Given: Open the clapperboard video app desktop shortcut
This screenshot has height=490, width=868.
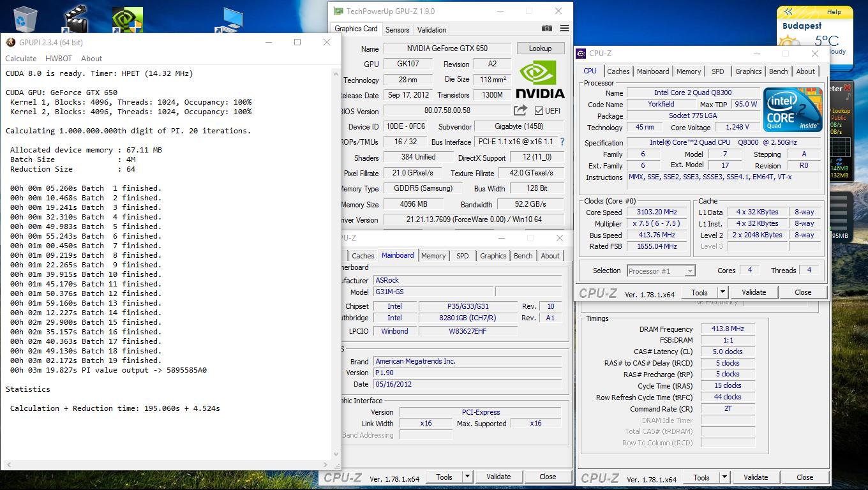Looking at the screenshot, I should pyautogui.click(x=75, y=19).
